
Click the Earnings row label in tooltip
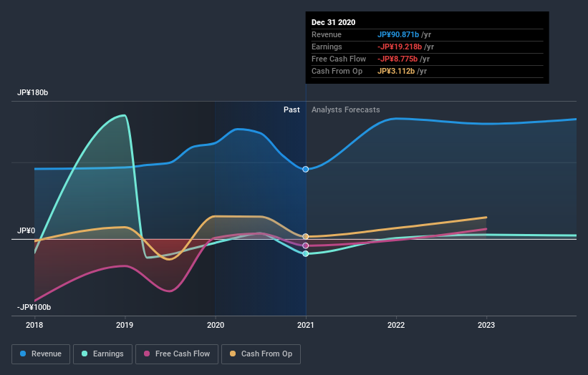pos(327,47)
